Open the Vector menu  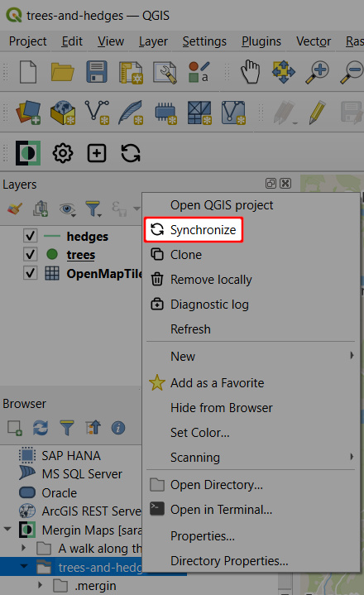pyautogui.click(x=314, y=41)
